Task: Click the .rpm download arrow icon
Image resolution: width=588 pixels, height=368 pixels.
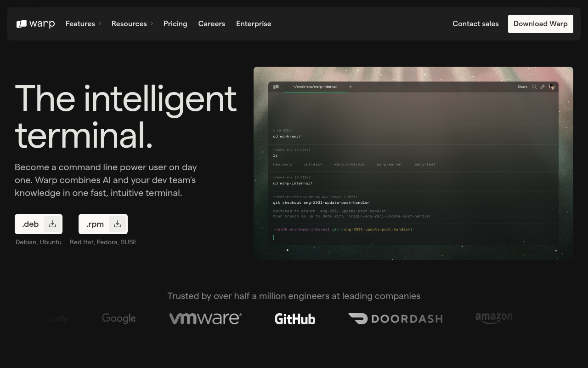Action: pos(117,224)
